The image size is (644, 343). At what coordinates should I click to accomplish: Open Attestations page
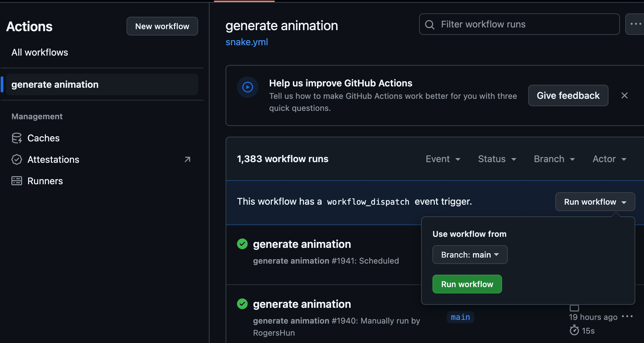click(x=53, y=159)
